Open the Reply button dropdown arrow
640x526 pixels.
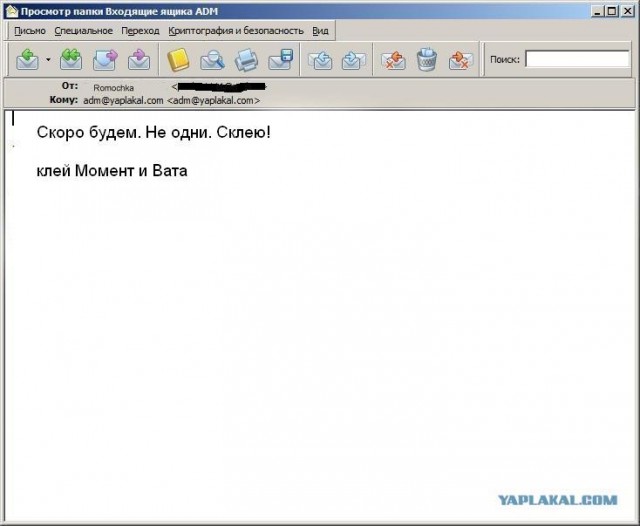click(48, 60)
